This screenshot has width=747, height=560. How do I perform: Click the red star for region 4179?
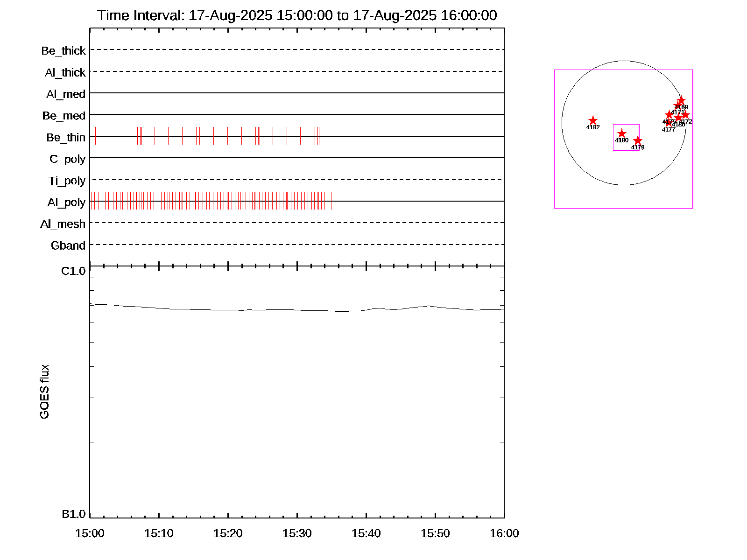(x=638, y=141)
